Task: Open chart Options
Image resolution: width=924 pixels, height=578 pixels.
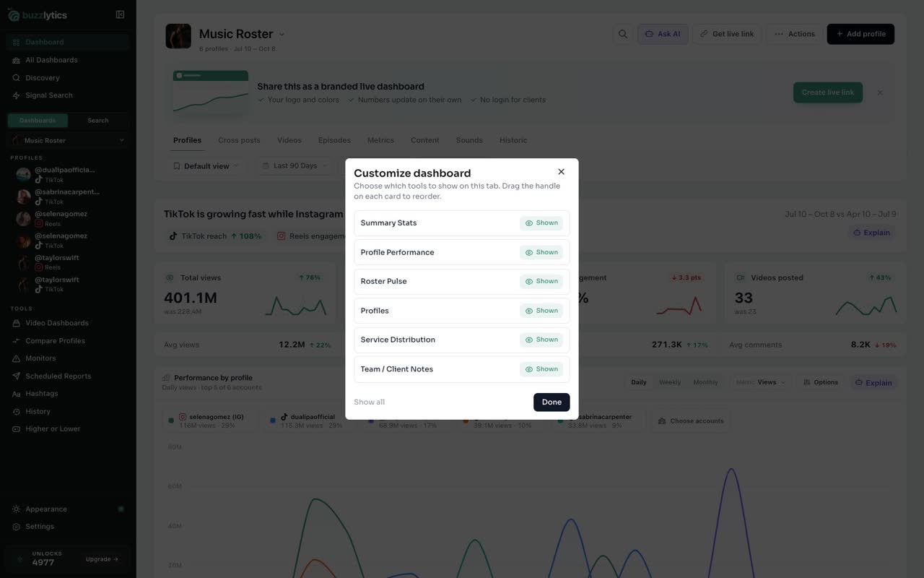Action: point(821,382)
